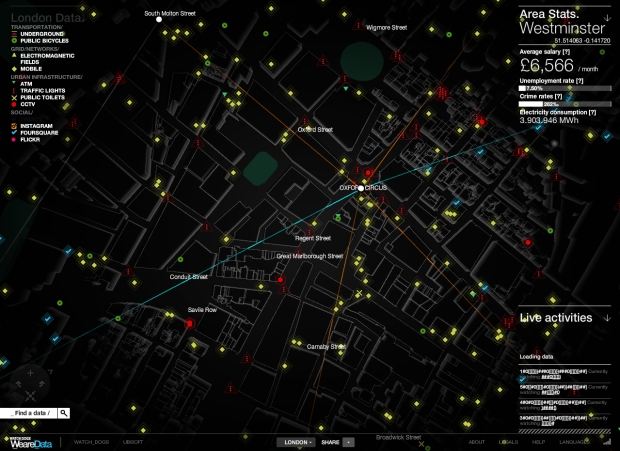Screen dimensions: 620x451
Task: Open the HELP page
Action: pyautogui.click(x=538, y=442)
